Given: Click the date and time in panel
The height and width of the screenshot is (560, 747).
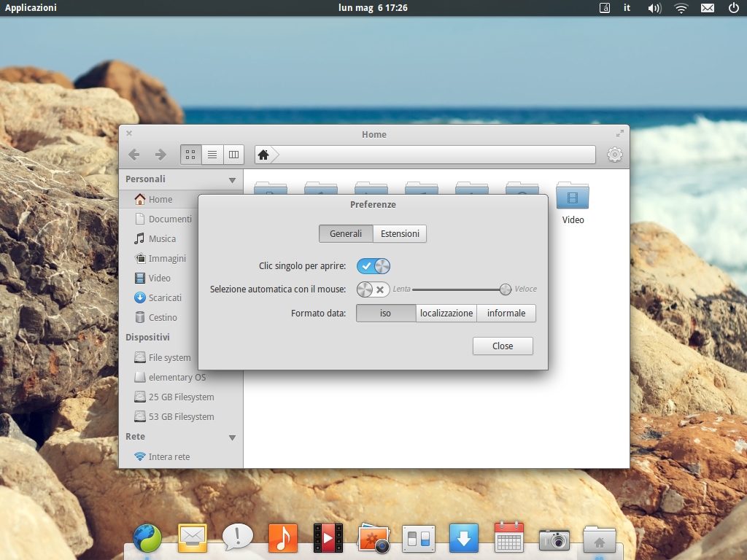Looking at the screenshot, I should (373, 7).
